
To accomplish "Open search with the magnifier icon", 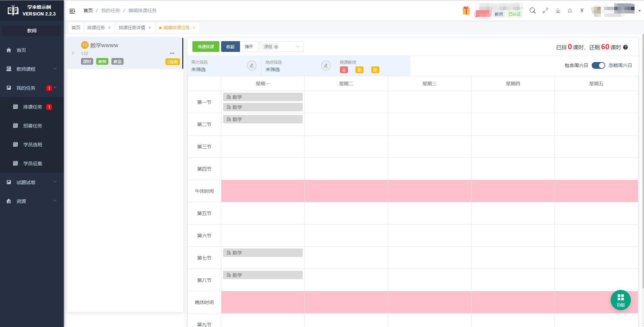I will click(532, 11).
